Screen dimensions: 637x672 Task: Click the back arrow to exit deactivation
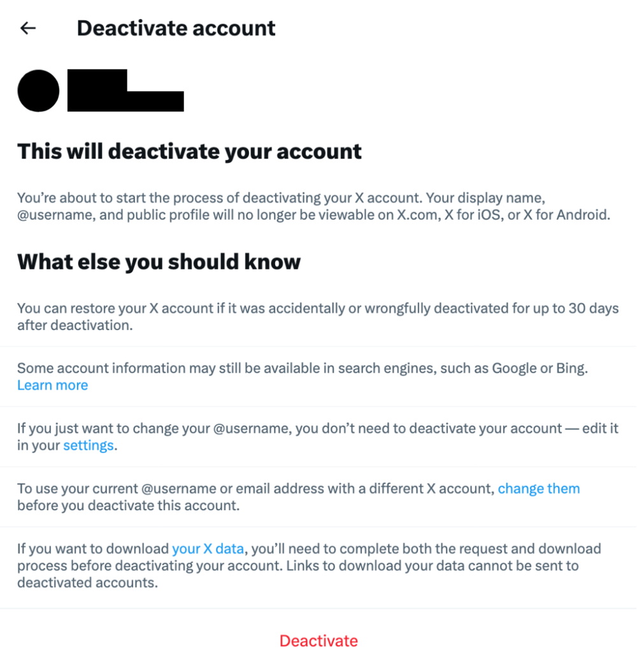(x=27, y=28)
